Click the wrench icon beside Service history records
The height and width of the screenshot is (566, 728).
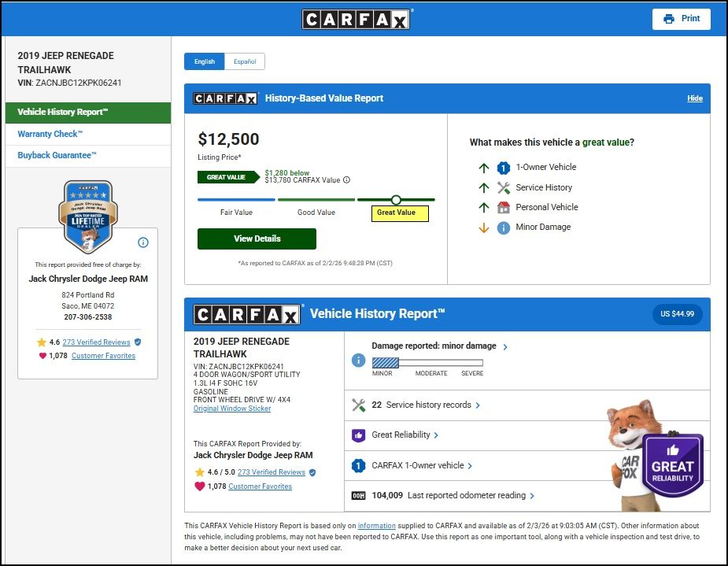358,405
